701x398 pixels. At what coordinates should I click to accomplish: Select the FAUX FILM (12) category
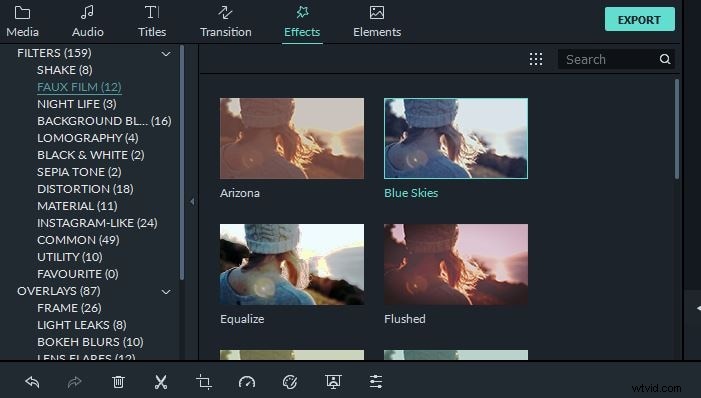coord(79,87)
